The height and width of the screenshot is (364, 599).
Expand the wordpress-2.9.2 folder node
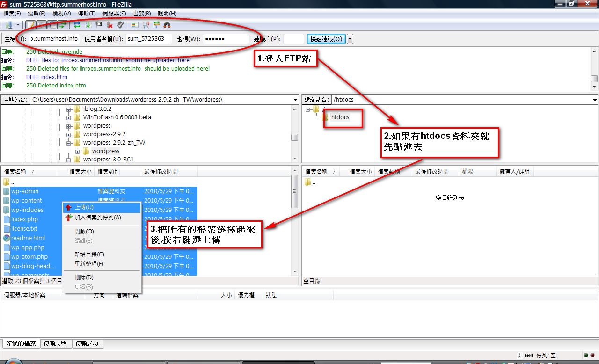[69, 134]
